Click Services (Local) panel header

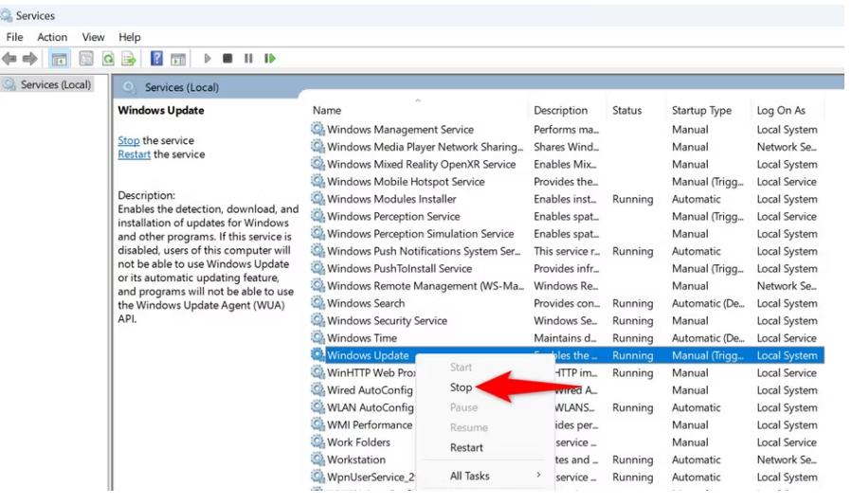click(x=181, y=87)
